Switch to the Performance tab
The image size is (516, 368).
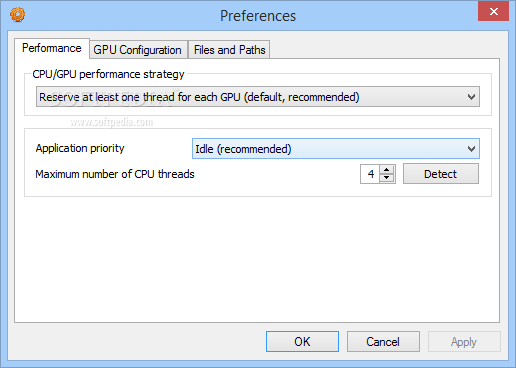click(x=52, y=48)
